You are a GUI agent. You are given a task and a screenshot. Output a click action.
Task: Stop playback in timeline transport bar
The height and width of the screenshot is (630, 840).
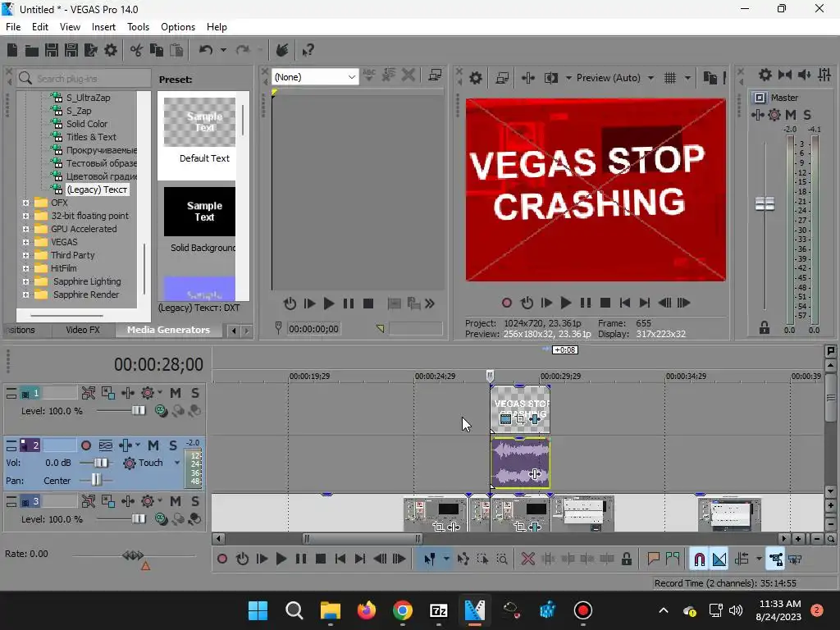[321, 559]
